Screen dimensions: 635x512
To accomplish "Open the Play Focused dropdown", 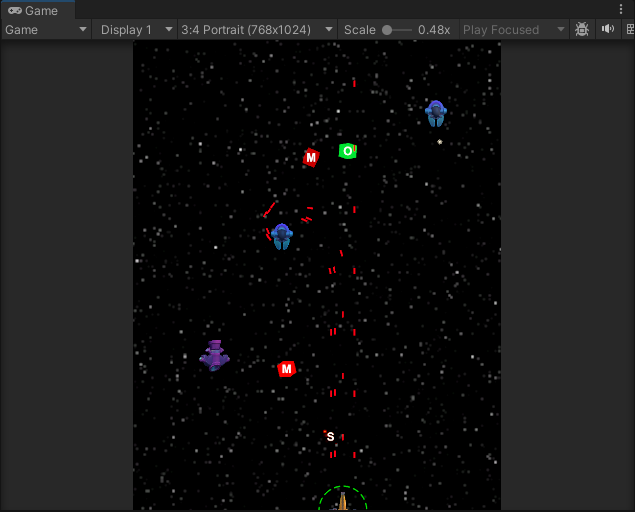I will [514, 30].
